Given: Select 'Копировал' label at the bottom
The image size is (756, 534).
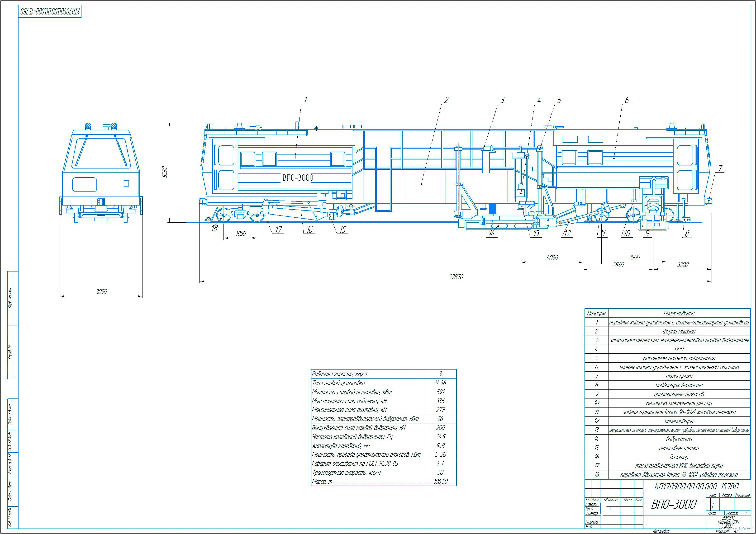Looking at the screenshot, I should (x=661, y=531).
